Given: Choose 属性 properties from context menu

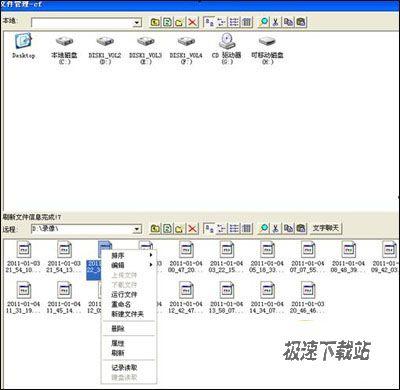Looking at the screenshot, I should point(129,343).
